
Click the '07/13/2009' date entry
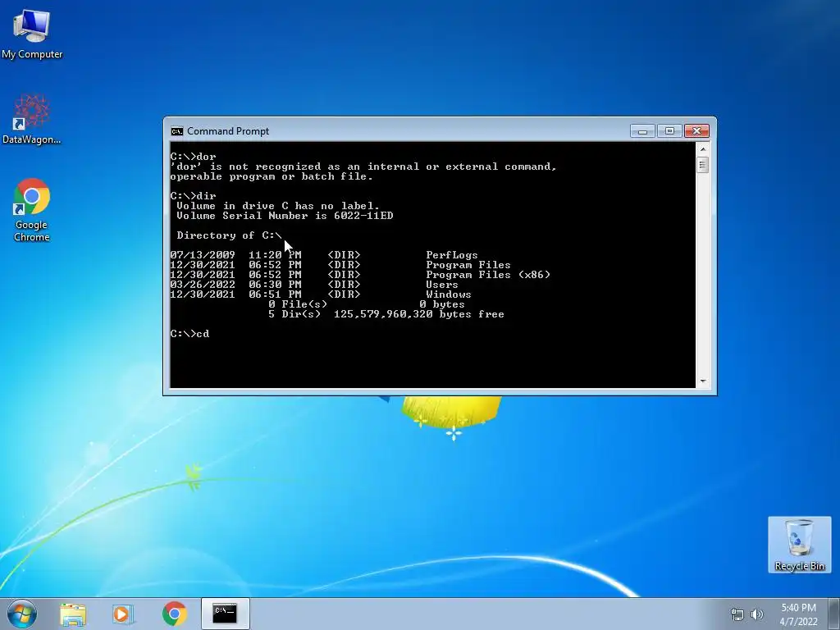click(x=203, y=255)
